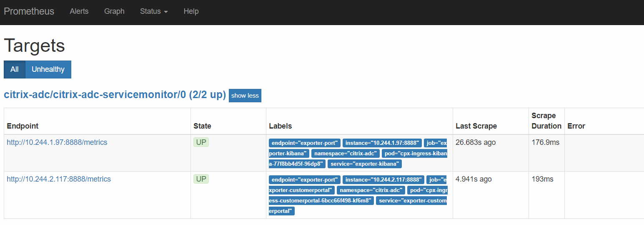Image resolution: width=644 pixels, height=225 pixels.
Task: Open endpoint http://10.244.1.97:8888/metrics
Action: click(x=57, y=142)
